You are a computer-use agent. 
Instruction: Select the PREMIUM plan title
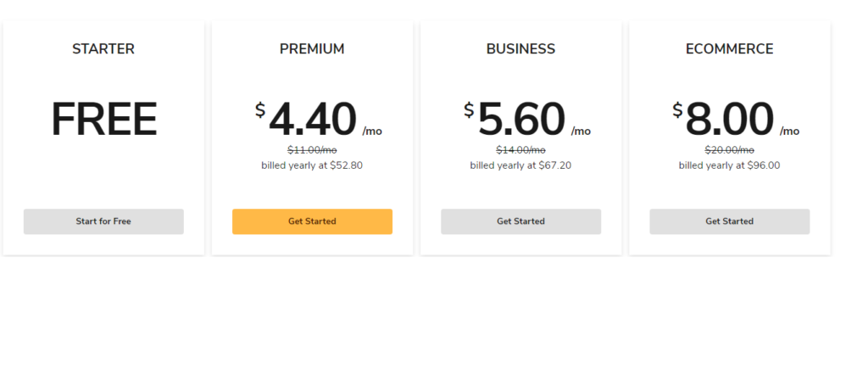click(312, 49)
